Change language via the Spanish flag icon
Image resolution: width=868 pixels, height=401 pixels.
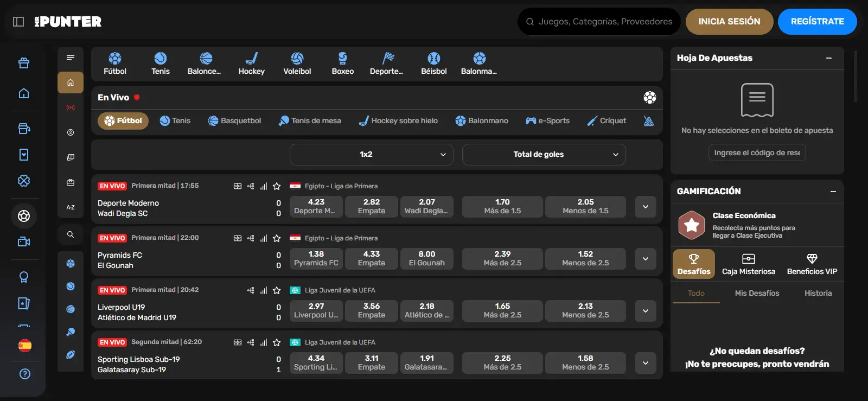pyautogui.click(x=24, y=346)
